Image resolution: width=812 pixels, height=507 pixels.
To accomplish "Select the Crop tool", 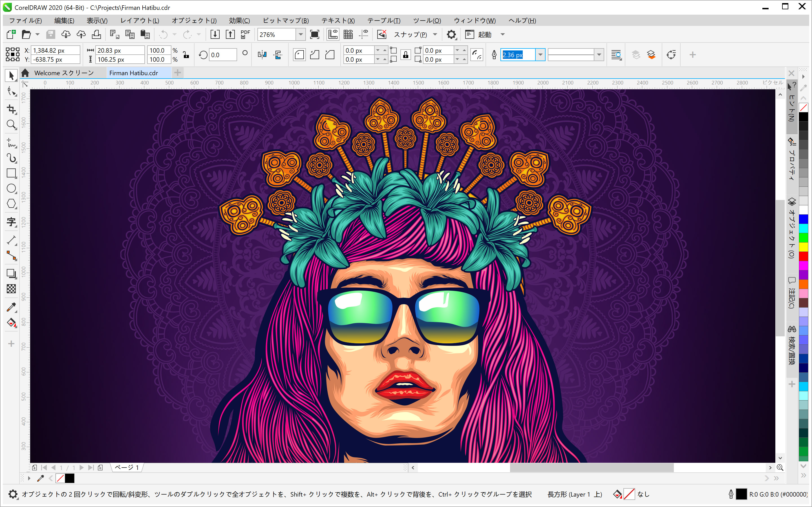I will [11, 109].
